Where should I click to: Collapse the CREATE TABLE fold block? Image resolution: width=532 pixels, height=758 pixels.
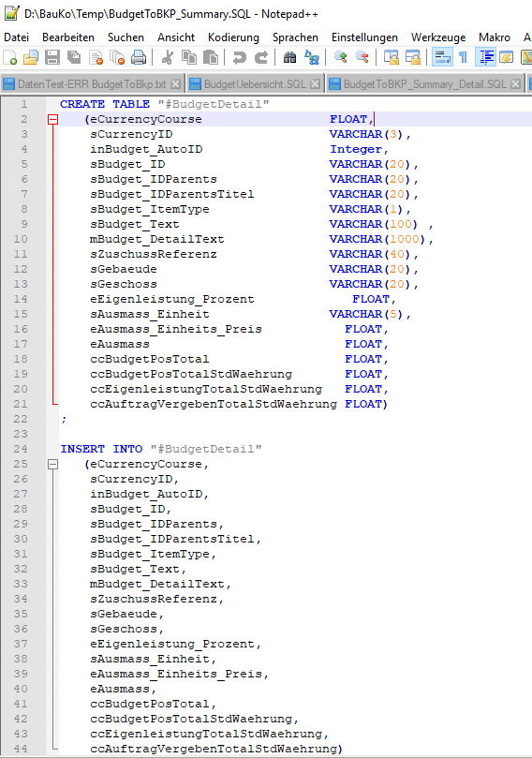pos(53,119)
